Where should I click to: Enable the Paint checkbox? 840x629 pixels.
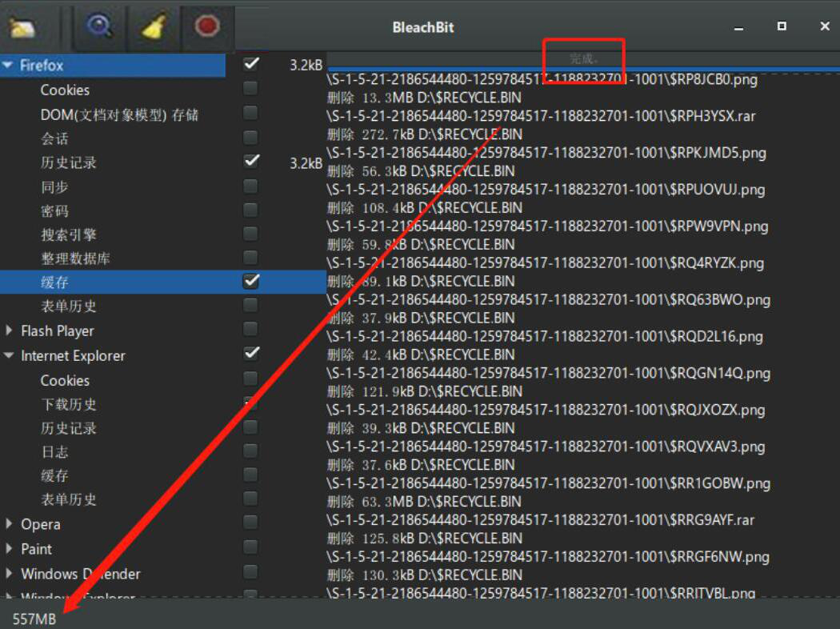tap(250, 547)
